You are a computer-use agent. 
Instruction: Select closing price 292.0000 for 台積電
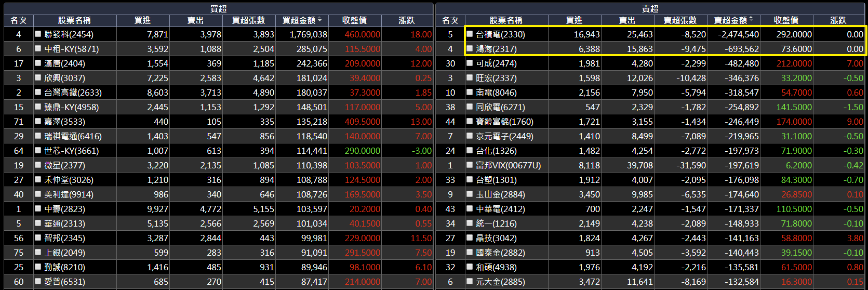pos(794,34)
